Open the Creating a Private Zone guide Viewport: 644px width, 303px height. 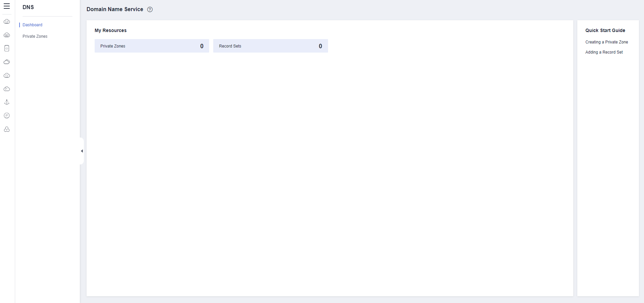click(x=607, y=42)
